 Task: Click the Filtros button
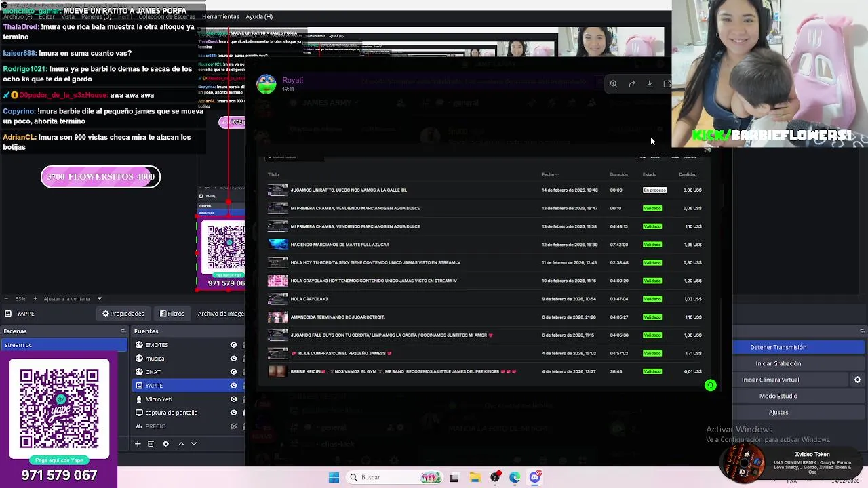point(172,314)
